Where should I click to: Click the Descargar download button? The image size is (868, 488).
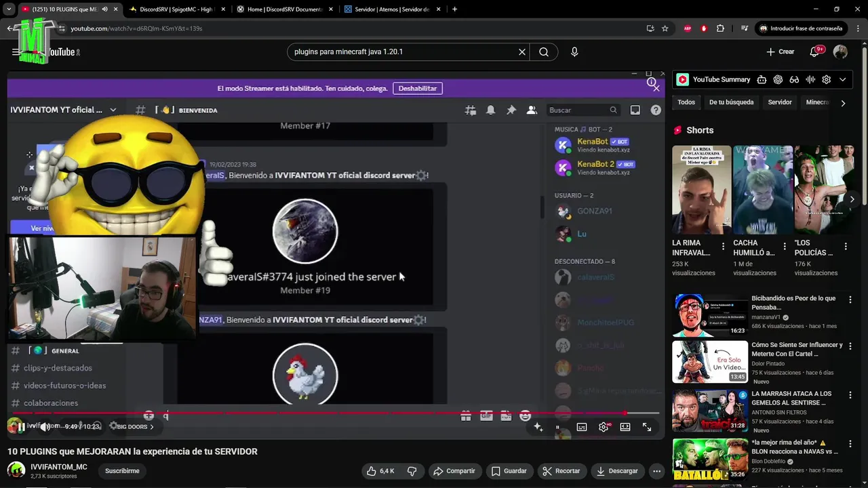tap(618, 471)
